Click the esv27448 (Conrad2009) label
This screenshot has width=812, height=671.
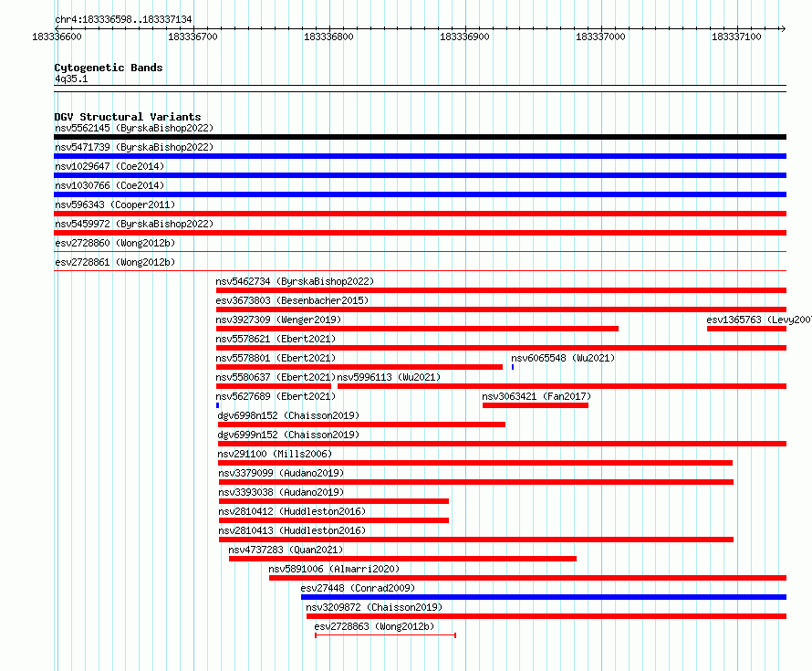(358, 588)
